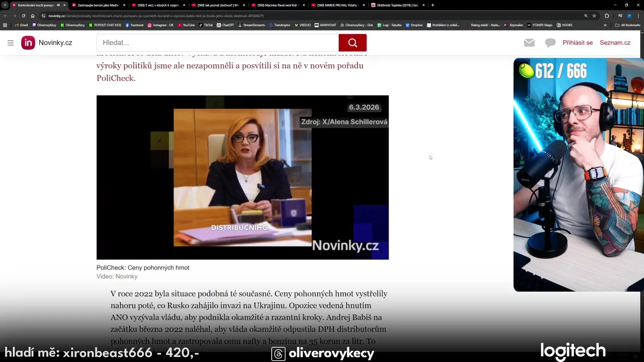Click the browser back arrow
Screen dimensions: 644x362
(x=6, y=16)
